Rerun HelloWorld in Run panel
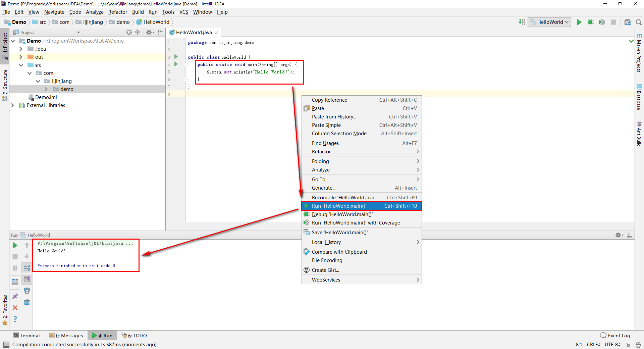 click(x=15, y=245)
